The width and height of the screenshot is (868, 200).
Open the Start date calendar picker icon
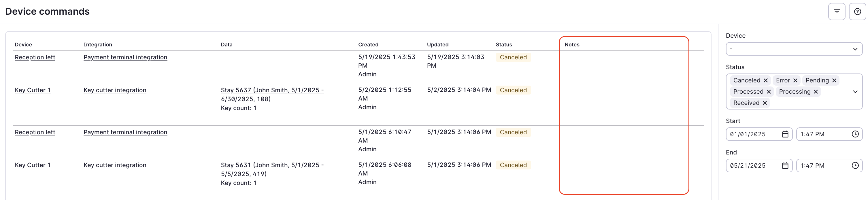785,134
